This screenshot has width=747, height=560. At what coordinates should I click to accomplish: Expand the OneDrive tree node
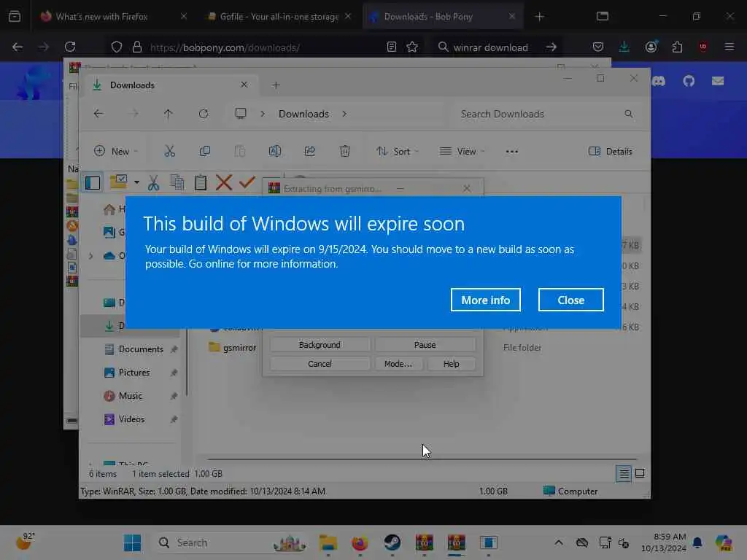pyautogui.click(x=90, y=256)
